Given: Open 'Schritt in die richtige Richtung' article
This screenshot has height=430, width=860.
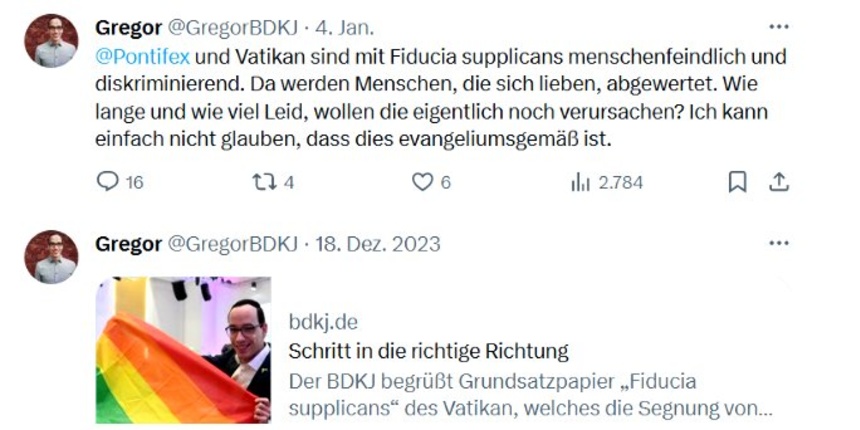Looking at the screenshot, I should [428, 352].
